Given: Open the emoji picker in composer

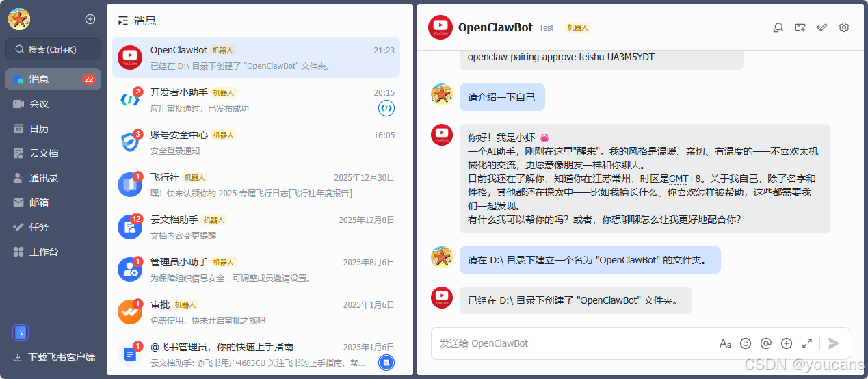Looking at the screenshot, I should (x=746, y=343).
